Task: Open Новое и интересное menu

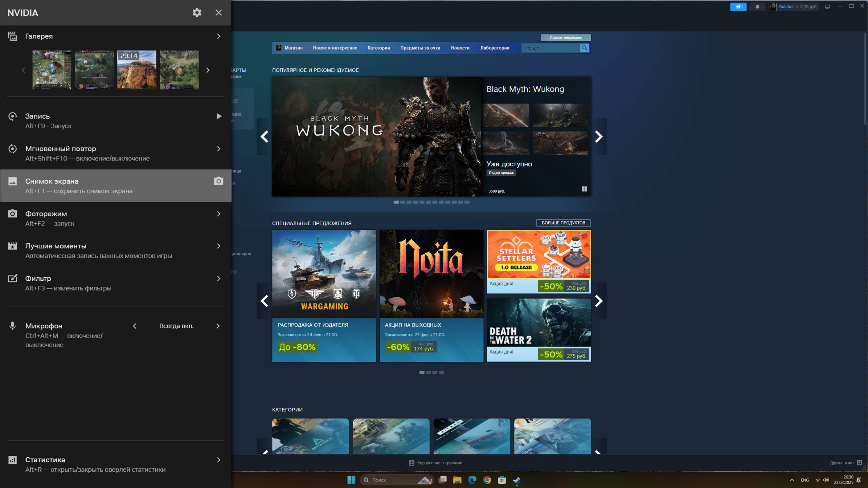Action: [x=335, y=48]
